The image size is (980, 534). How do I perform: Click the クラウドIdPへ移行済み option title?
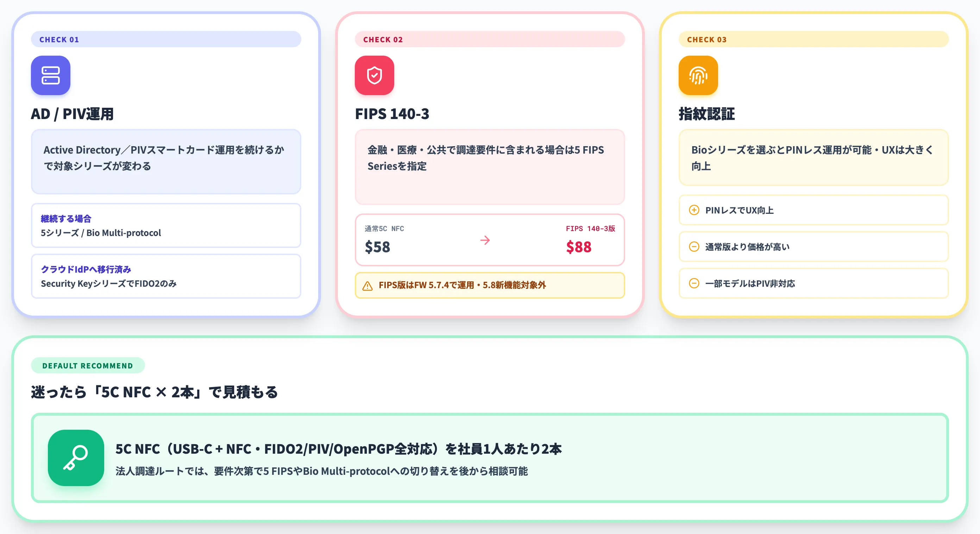(x=86, y=269)
